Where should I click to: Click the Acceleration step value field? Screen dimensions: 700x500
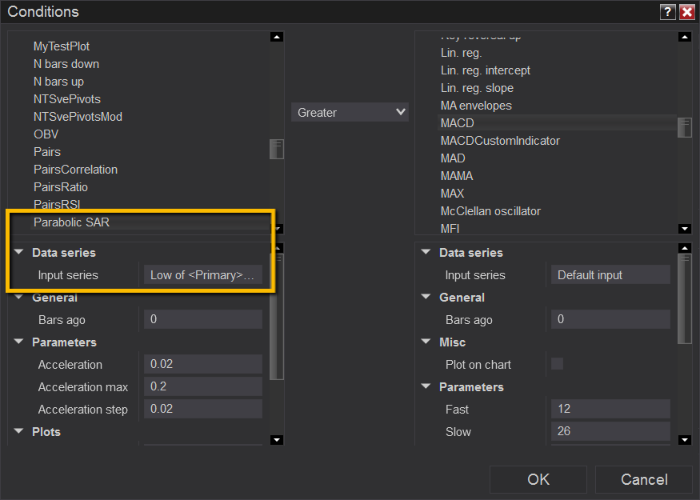click(x=203, y=409)
